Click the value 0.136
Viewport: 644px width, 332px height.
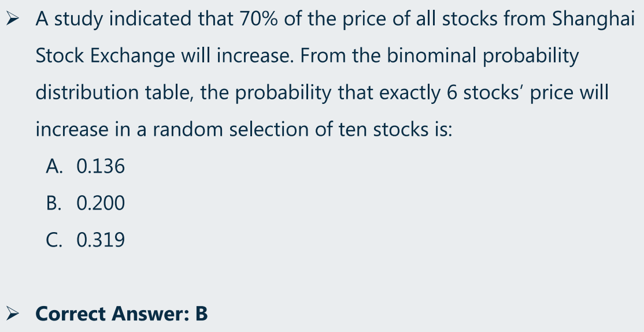(x=101, y=166)
